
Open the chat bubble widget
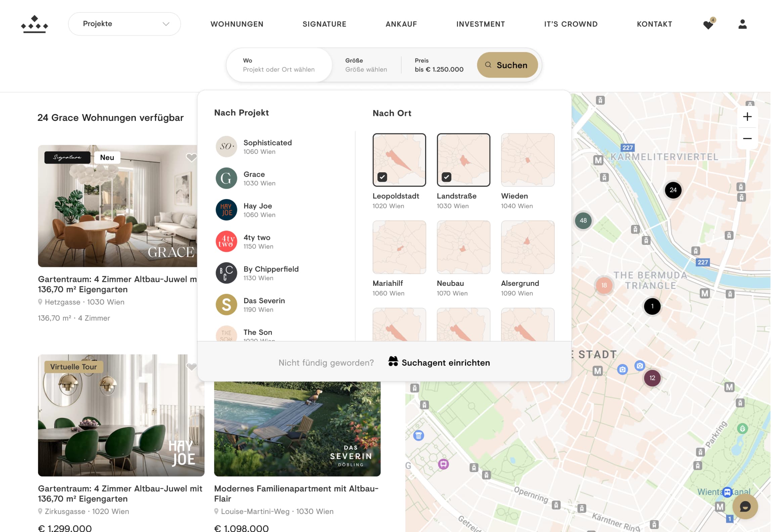click(x=745, y=506)
